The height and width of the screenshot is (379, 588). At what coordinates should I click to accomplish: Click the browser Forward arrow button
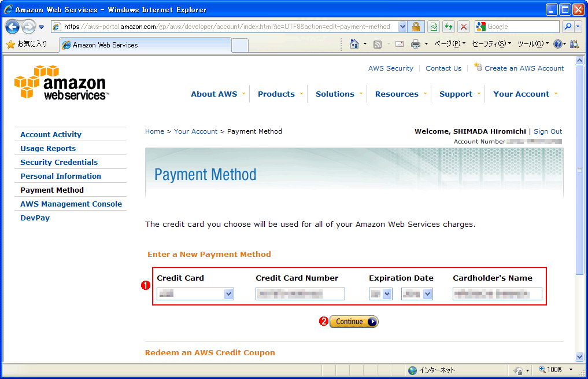(x=28, y=27)
